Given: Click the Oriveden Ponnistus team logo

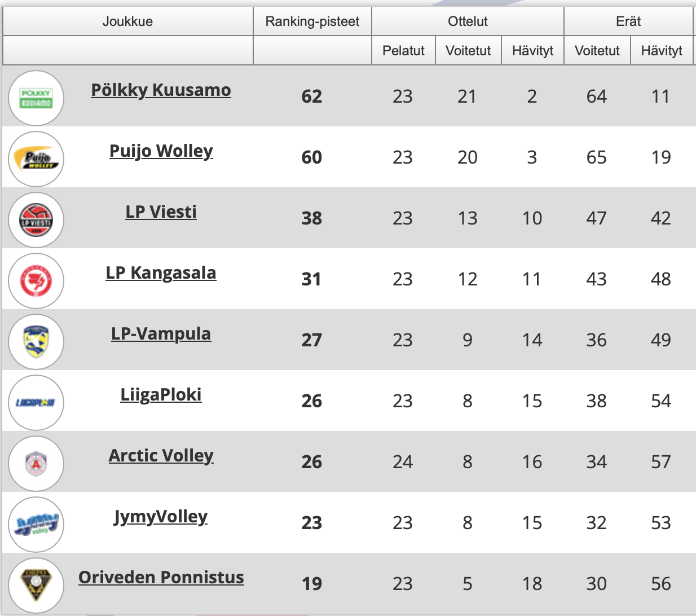Looking at the screenshot, I should 36,584.
